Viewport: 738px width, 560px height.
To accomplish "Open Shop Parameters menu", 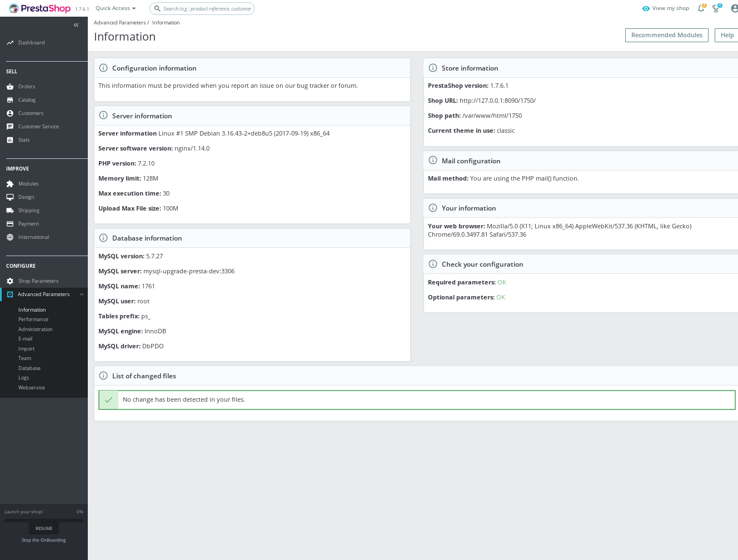I will click(x=38, y=281).
